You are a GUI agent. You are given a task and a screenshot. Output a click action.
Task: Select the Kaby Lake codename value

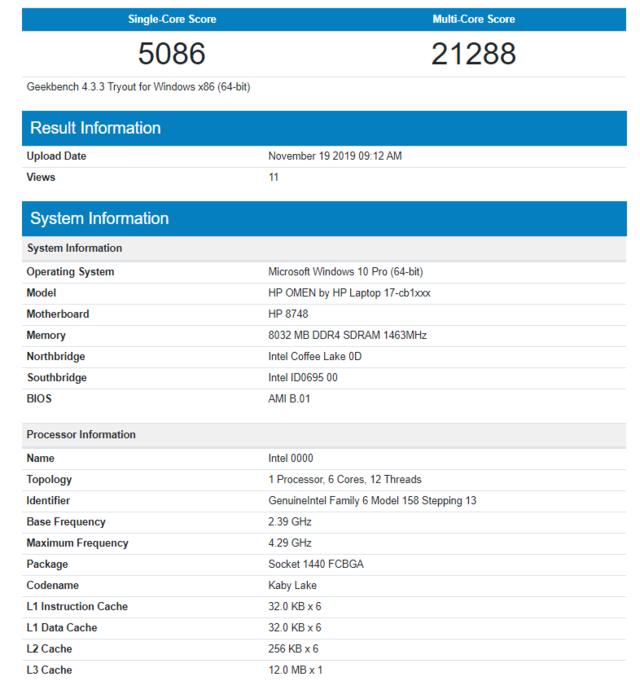(292, 585)
